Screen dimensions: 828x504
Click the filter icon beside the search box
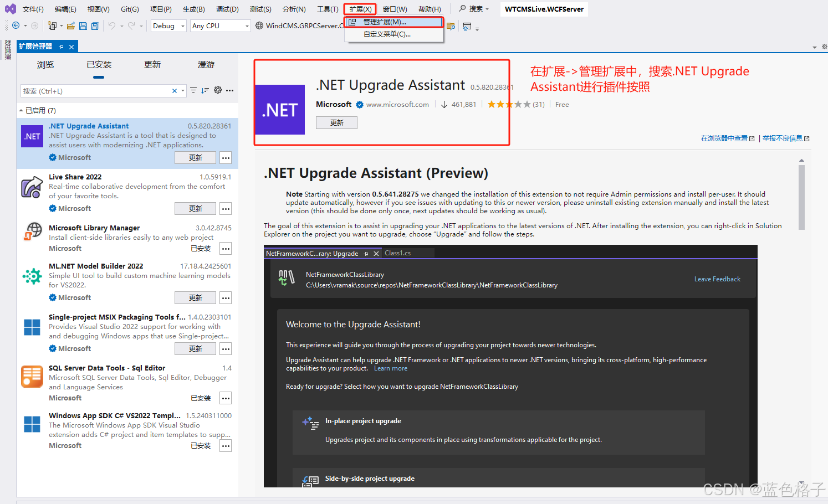(193, 90)
